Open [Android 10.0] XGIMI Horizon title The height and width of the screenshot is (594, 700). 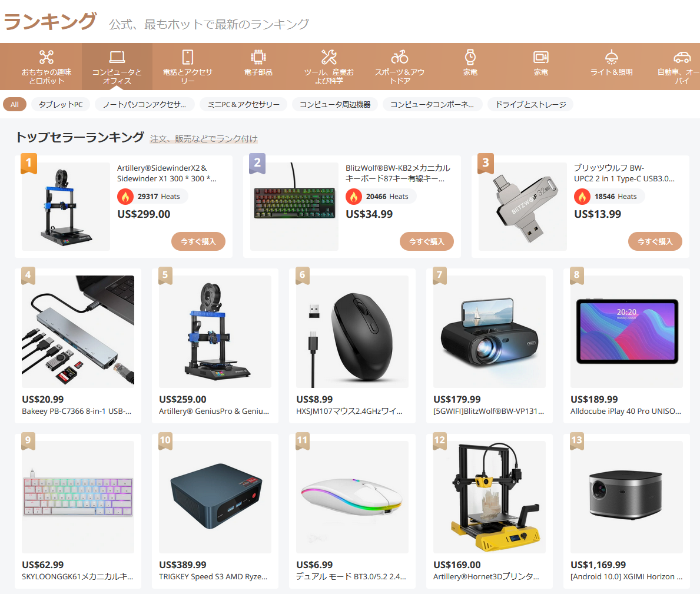pos(627,576)
